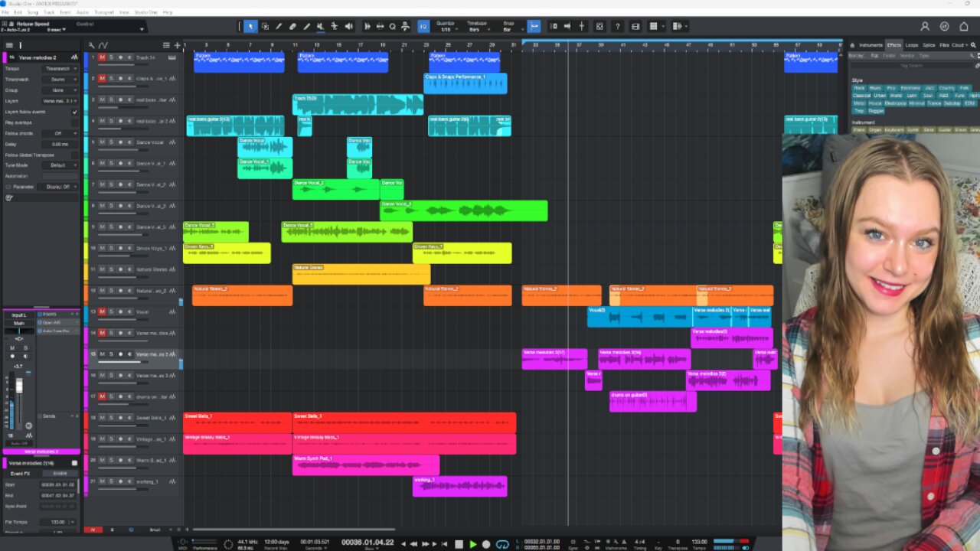980x551 pixels.
Task: Open the track list wrench options
Action: point(92,45)
